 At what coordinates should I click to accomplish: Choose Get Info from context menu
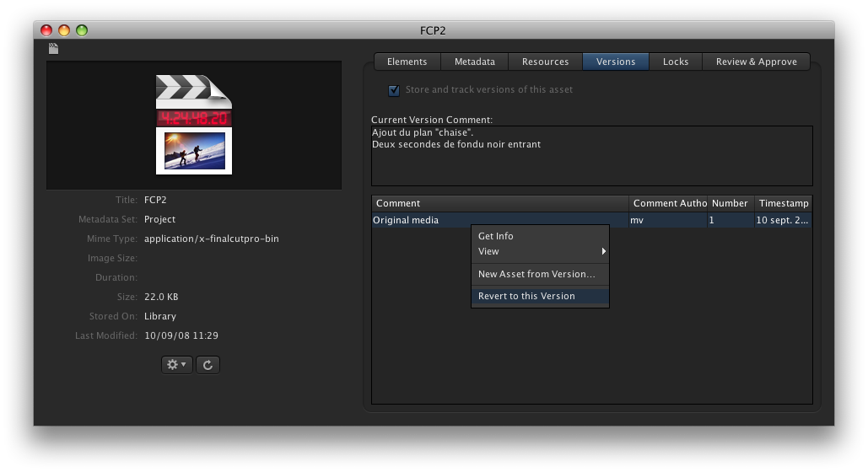[496, 236]
